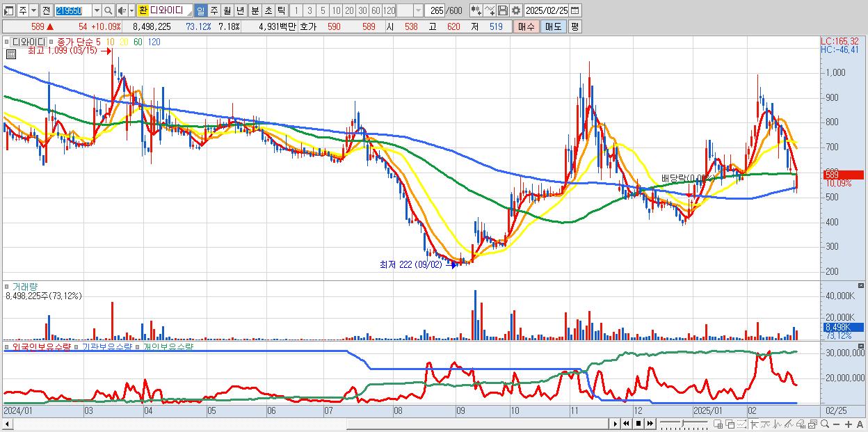Toggle the small square before 거래량 label
868x432 pixels.
(6, 286)
